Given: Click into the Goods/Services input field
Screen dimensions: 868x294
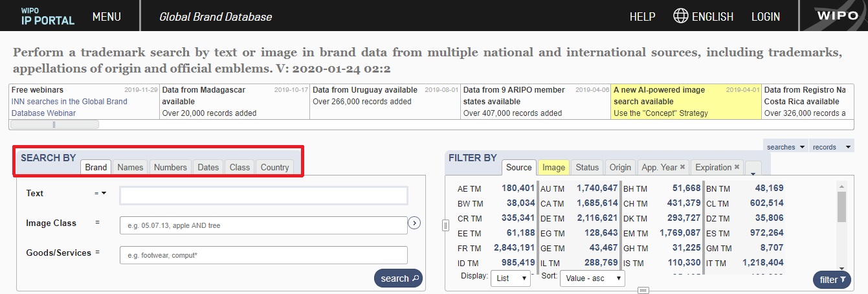Looking at the screenshot, I should pyautogui.click(x=263, y=255).
